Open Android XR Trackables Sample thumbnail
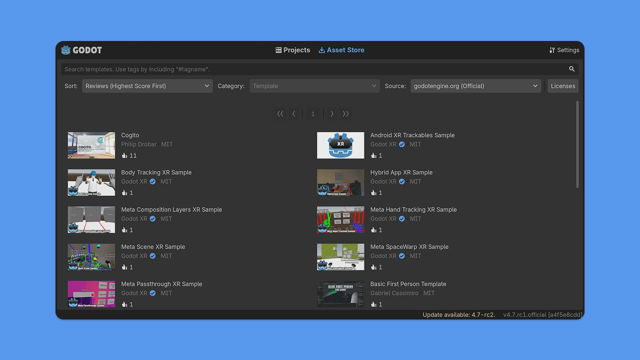Viewport: 640px width, 360px height. click(340, 145)
